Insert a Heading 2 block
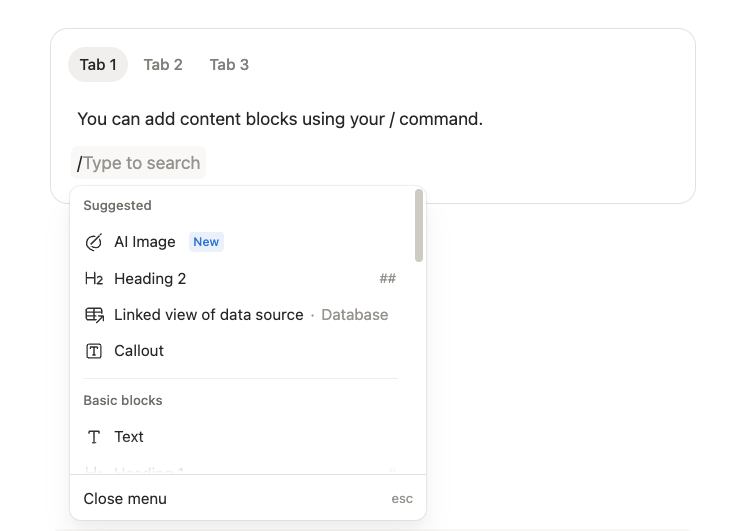The width and height of the screenshot is (741, 531). (x=241, y=279)
